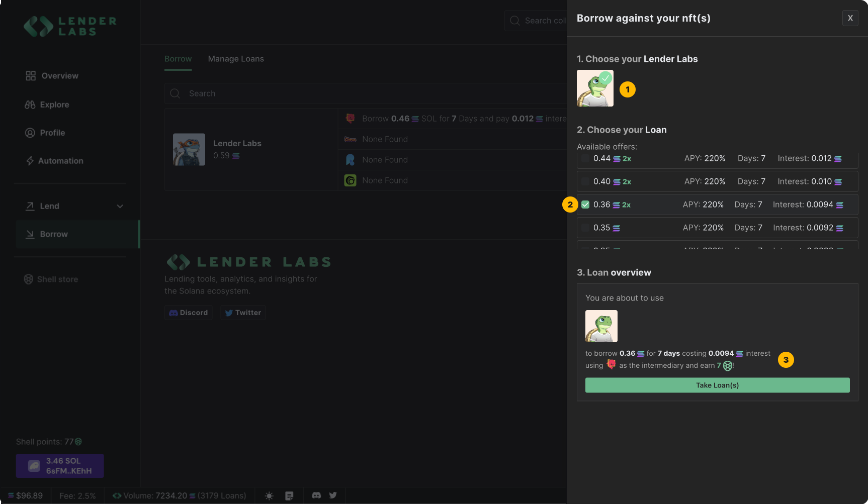Click the Automation lightning icon

click(30, 161)
